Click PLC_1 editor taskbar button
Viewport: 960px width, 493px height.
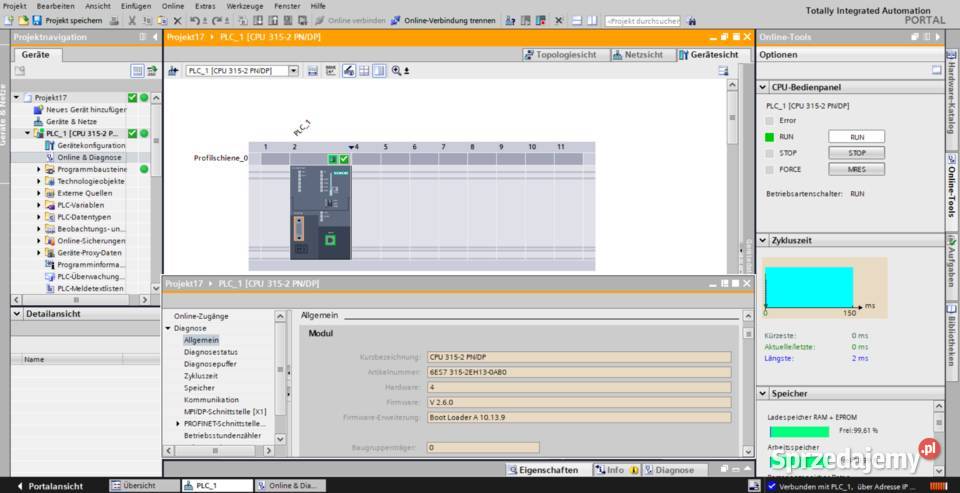pyautogui.click(x=217, y=486)
